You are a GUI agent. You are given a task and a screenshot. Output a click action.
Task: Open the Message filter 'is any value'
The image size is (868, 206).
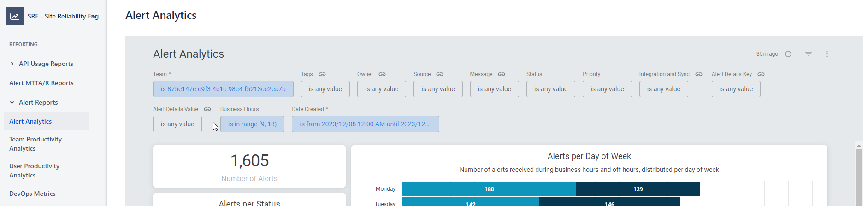(495, 89)
